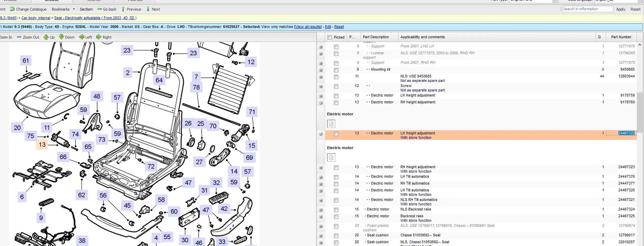Click the Change Catalogue icon
This screenshot has width=644, height=246.
click(12, 9)
